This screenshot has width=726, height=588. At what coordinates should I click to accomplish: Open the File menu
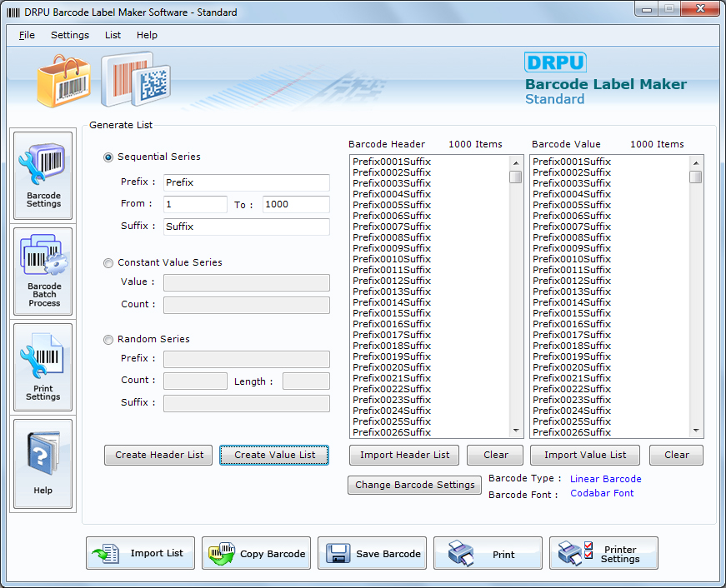[x=27, y=35]
